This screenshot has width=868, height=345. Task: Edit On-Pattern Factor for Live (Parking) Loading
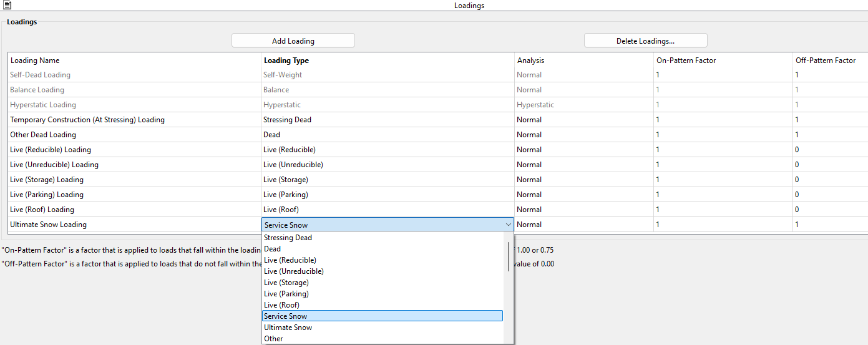pyautogui.click(x=723, y=195)
